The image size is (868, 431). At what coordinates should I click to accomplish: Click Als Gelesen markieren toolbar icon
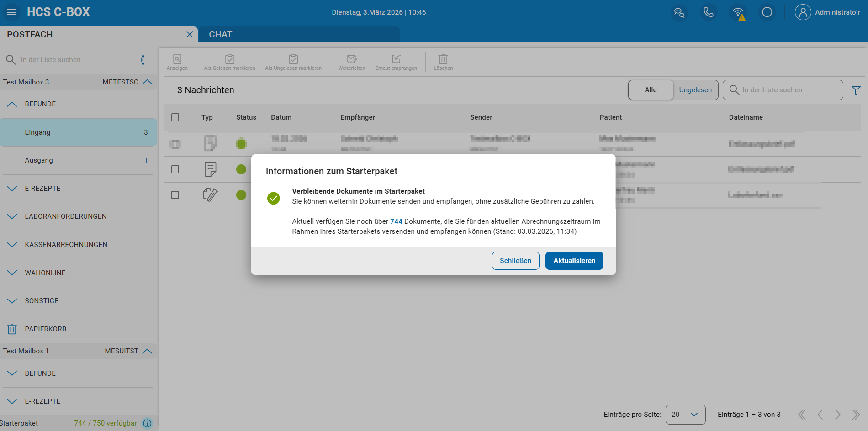230,62
